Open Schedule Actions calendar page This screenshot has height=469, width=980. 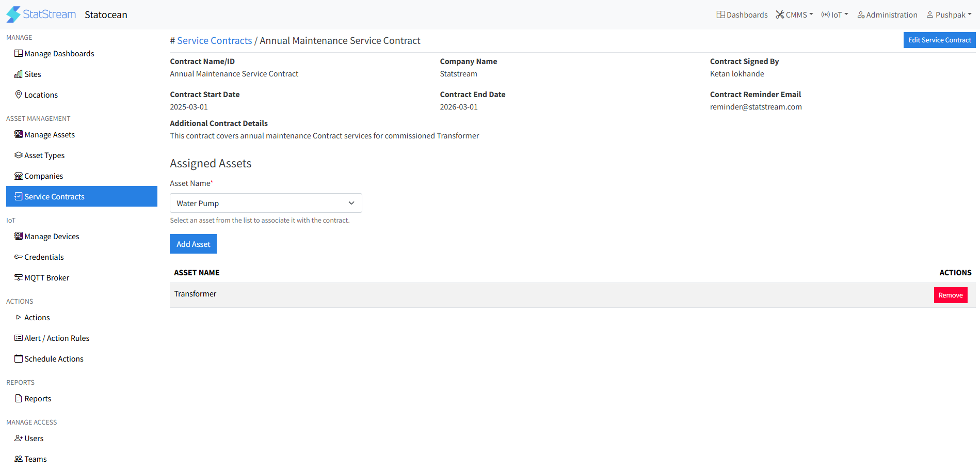[19, 358]
